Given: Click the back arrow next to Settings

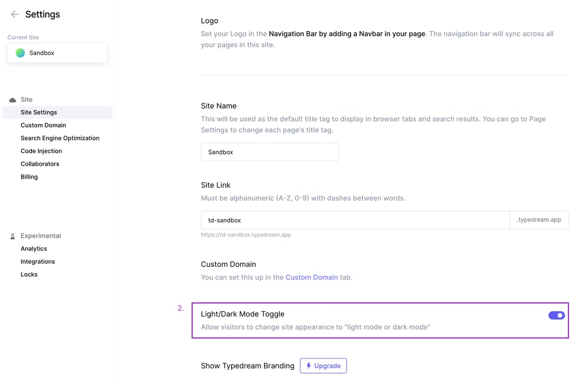Looking at the screenshot, I should pyautogui.click(x=15, y=15).
